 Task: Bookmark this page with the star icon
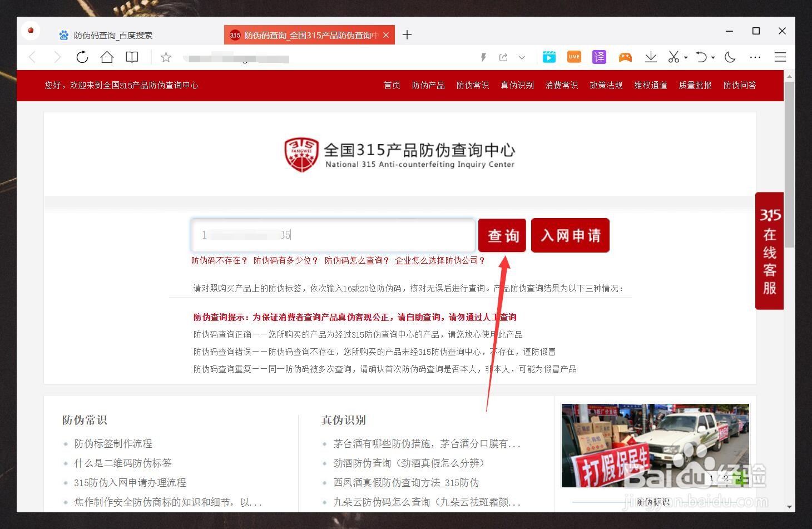(x=166, y=57)
